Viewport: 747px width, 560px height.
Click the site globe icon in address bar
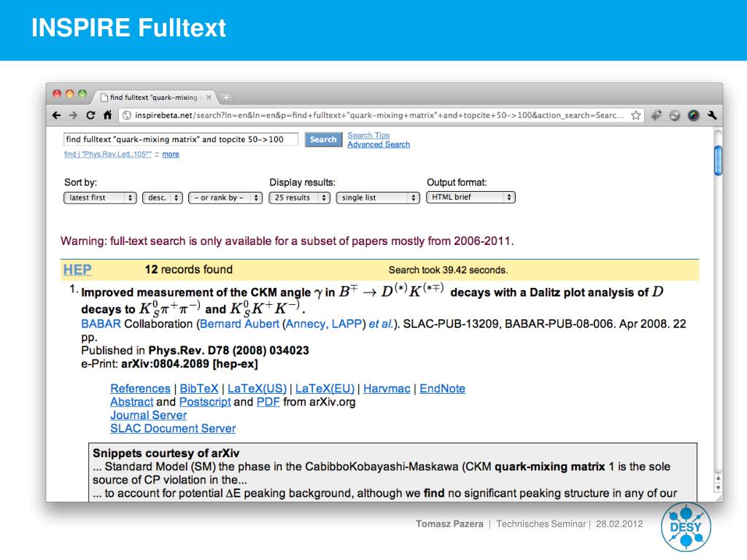(x=127, y=115)
